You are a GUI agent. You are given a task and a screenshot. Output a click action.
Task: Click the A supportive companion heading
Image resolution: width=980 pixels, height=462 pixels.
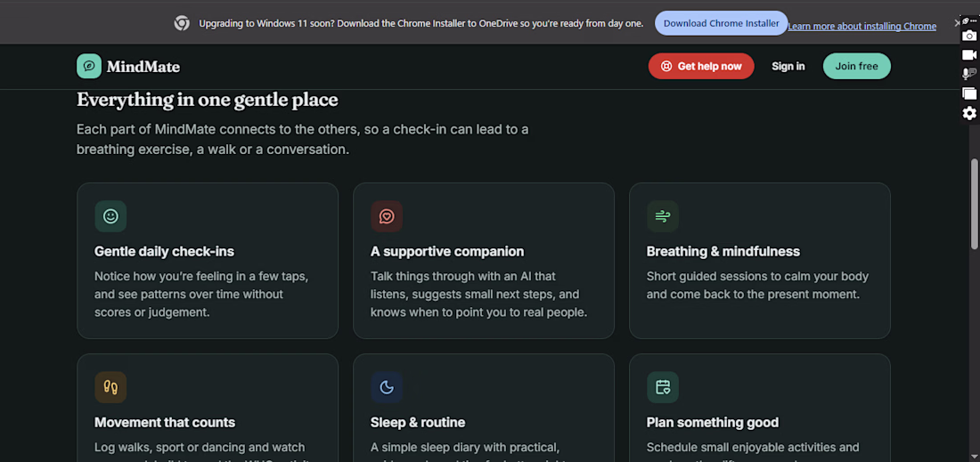pos(447,252)
